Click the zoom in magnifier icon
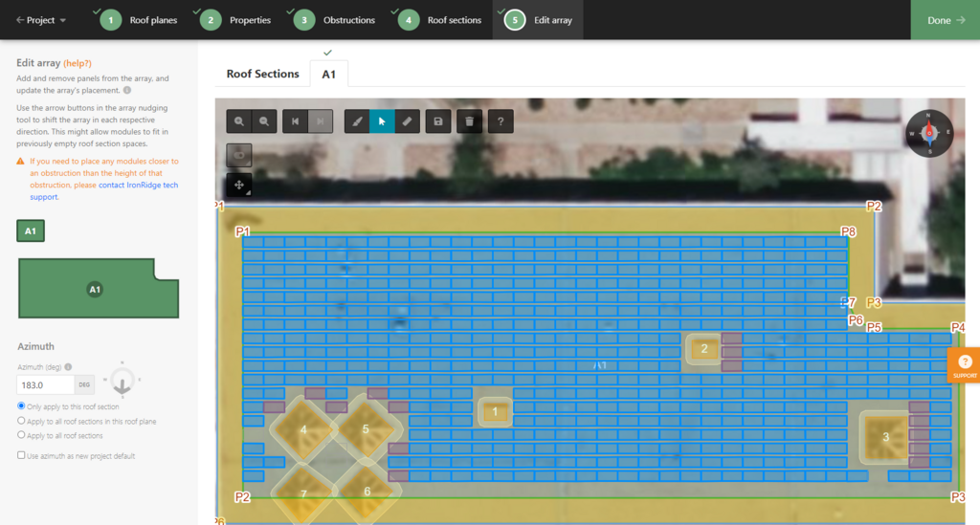980x525 pixels. pyautogui.click(x=239, y=121)
